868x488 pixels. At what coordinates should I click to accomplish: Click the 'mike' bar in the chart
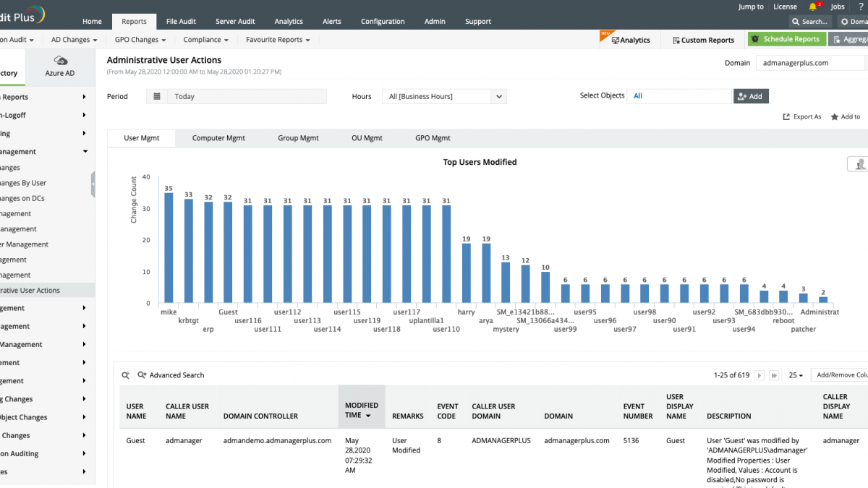pyautogui.click(x=169, y=247)
